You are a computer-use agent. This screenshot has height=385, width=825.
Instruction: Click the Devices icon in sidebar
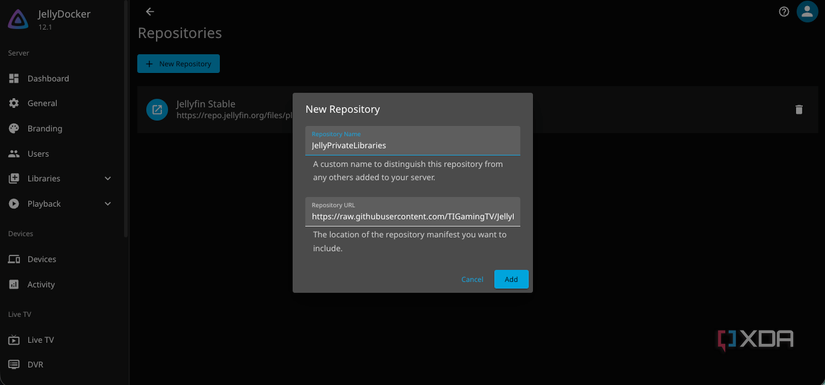14,259
